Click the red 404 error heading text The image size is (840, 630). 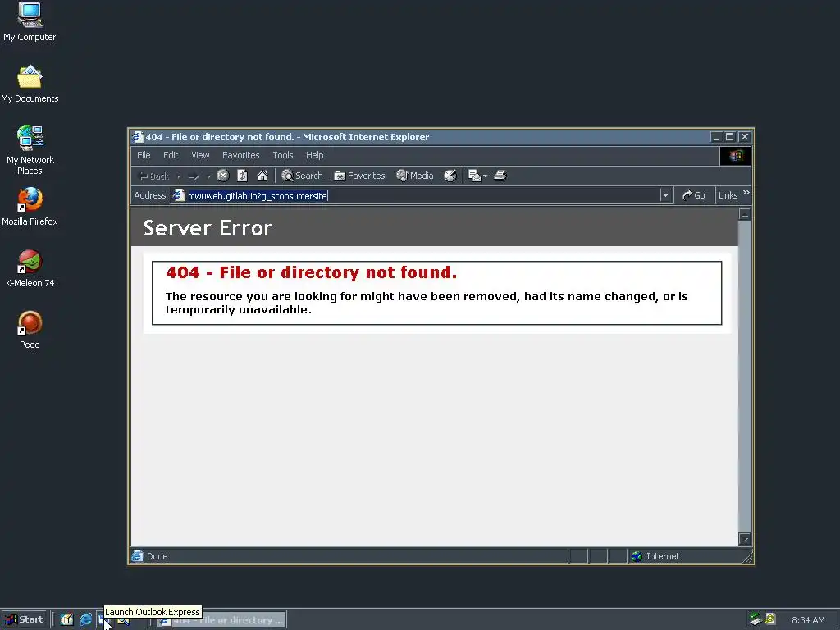click(x=311, y=272)
